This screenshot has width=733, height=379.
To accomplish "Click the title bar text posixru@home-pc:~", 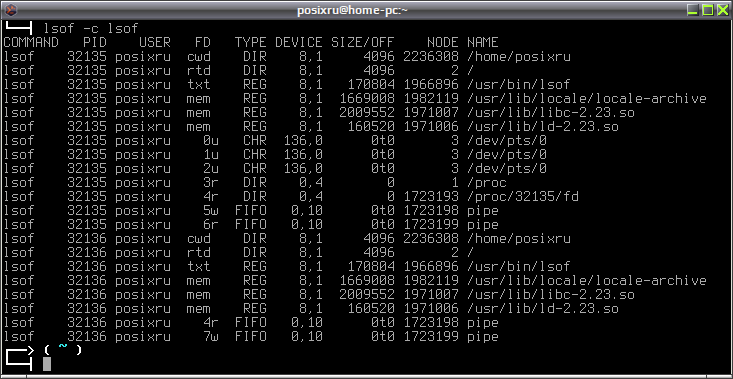I will pyautogui.click(x=352, y=10).
